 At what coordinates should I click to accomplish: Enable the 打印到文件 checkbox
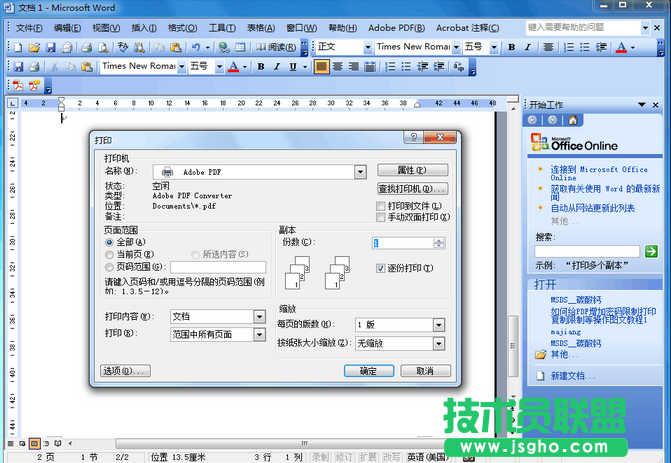[380, 206]
